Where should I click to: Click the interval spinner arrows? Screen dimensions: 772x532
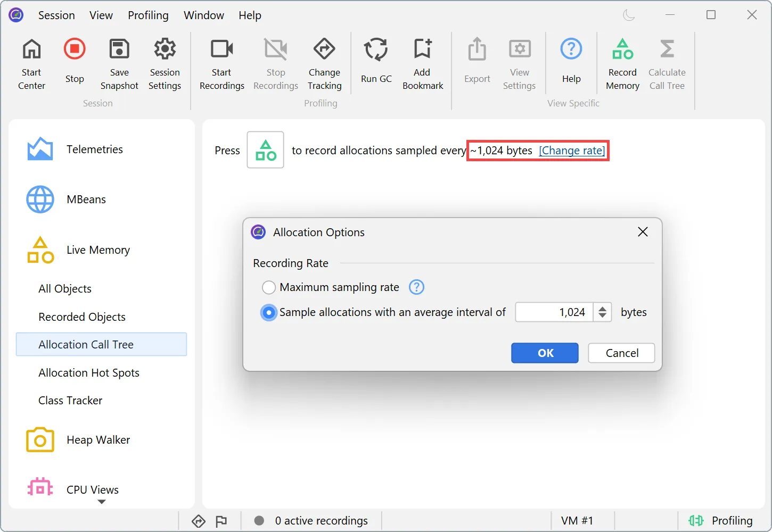tap(602, 312)
